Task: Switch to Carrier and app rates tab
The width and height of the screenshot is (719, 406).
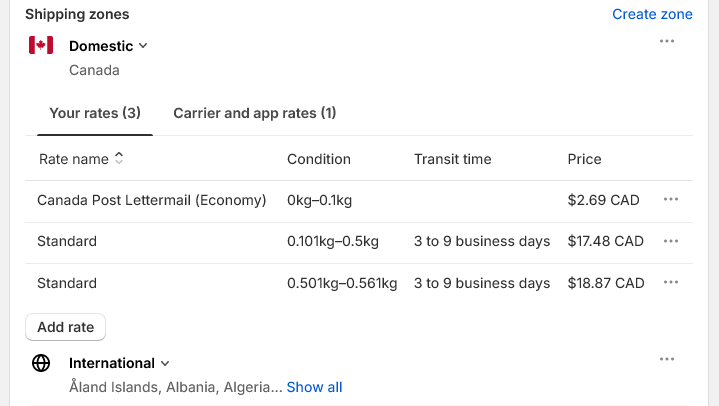Action: (254, 113)
